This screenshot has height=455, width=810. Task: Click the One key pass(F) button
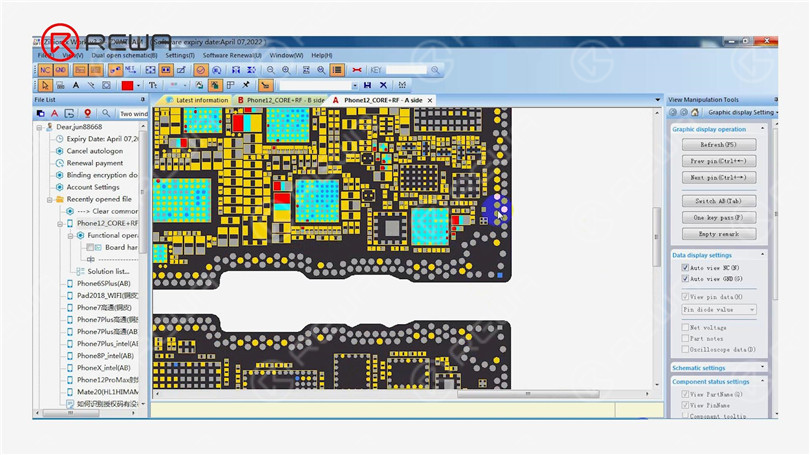[x=719, y=217]
